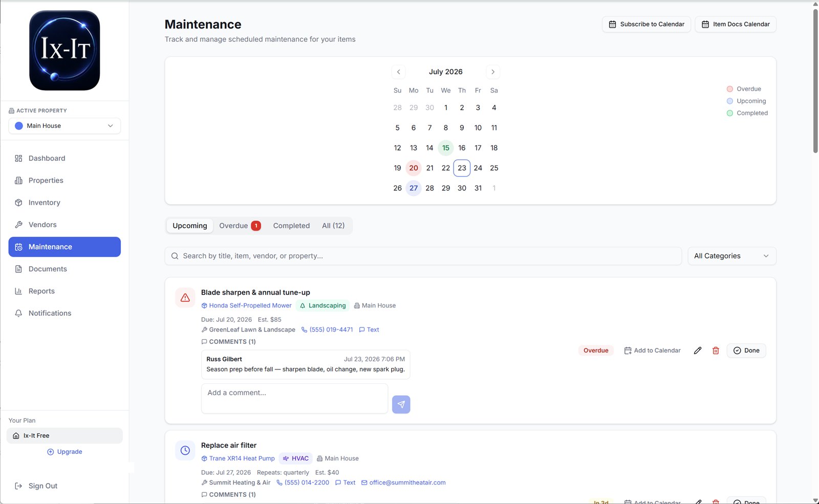The width and height of the screenshot is (819, 504).
Task: Open the Documents section
Action: pos(64,269)
